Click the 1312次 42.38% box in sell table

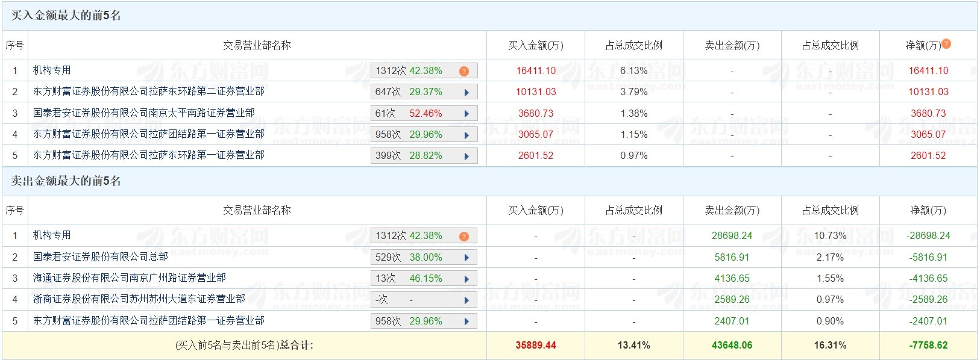[x=424, y=236]
